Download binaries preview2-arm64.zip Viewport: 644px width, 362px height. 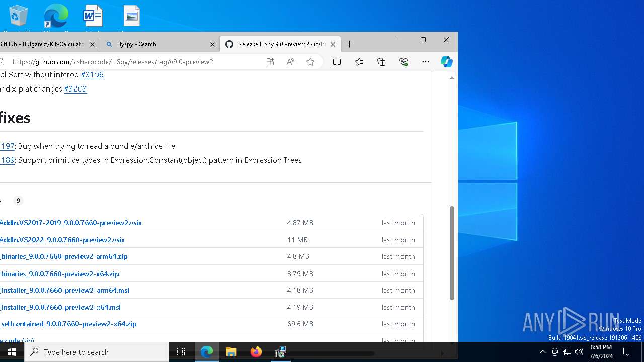coord(64,256)
